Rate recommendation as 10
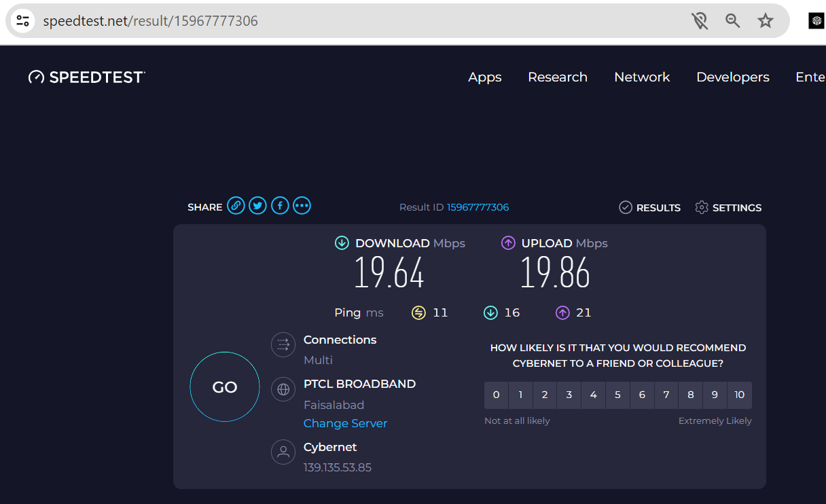This screenshot has width=826, height=504. (740, 395)
